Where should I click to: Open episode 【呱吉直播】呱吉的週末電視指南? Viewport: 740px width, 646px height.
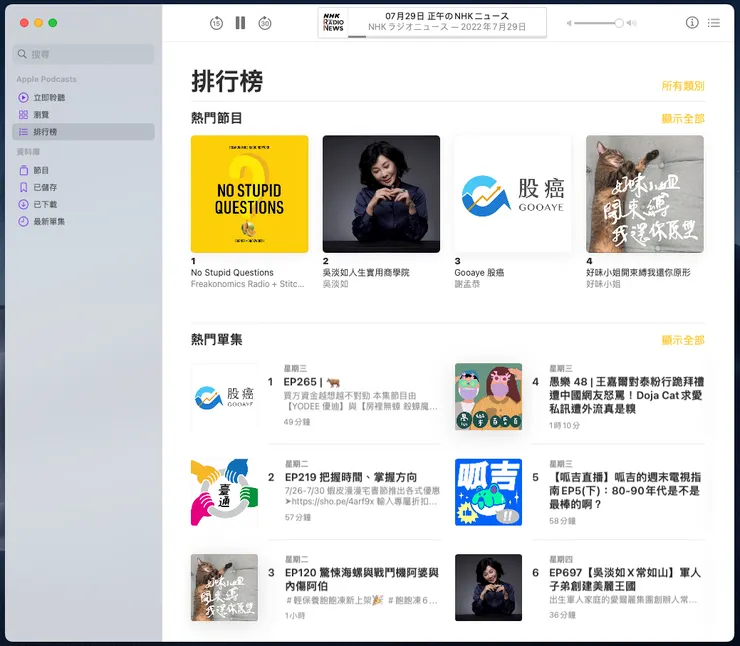click(625, 491)
